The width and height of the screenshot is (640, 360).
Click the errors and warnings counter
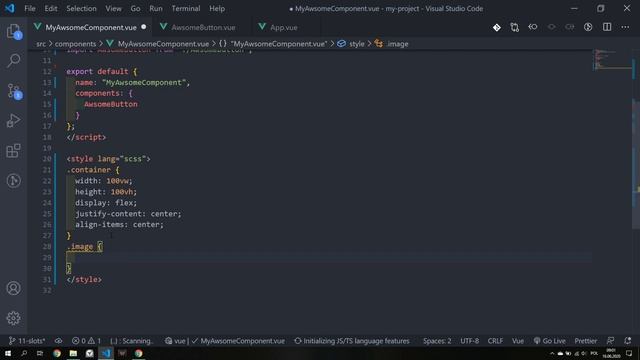tap(86, 340)
